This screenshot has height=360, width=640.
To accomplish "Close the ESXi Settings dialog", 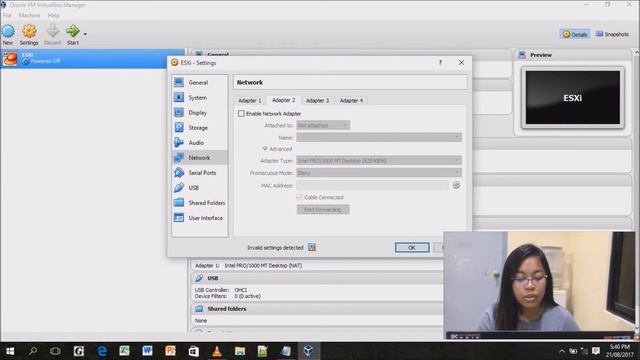I will click(461, 62).
